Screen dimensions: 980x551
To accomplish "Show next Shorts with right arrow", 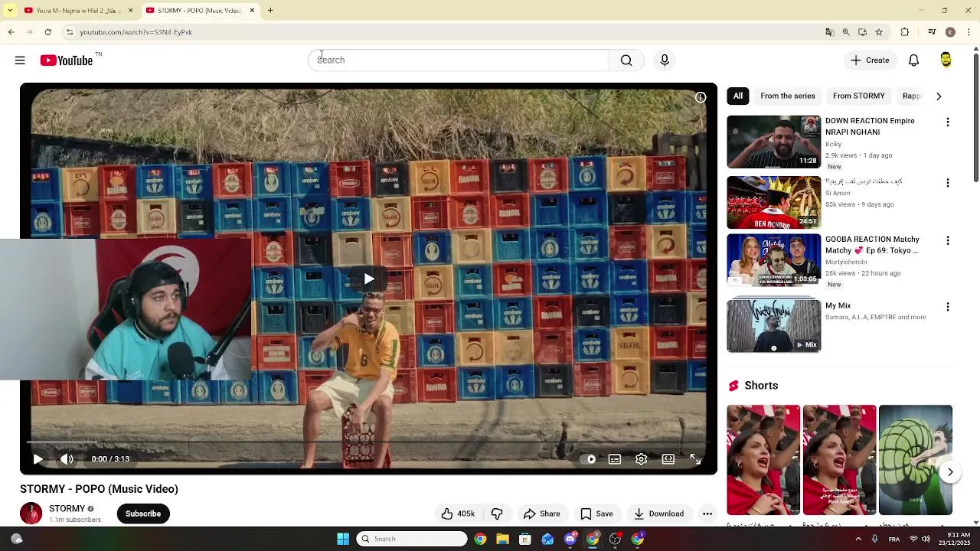I will pos(950,472).
